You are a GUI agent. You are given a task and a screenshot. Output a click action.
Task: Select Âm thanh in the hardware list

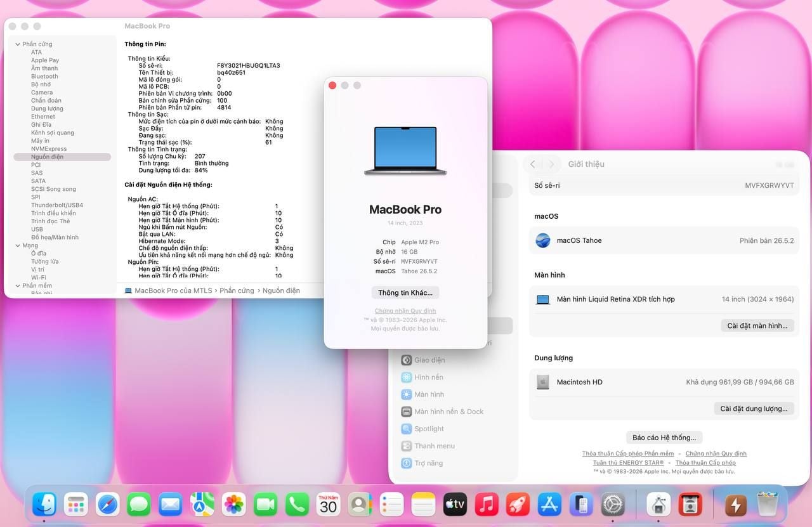click(x=44, y=68)
